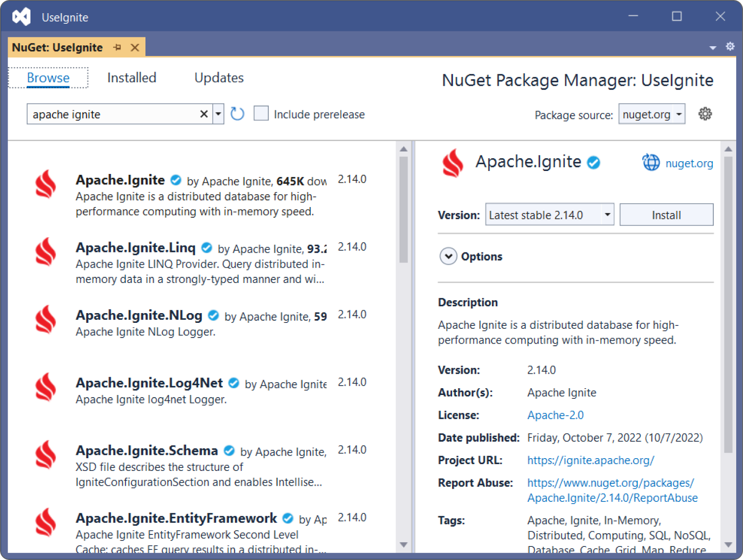743x560 pixels.
Task: Open the search history dropdown
Action: pos(218,114)
